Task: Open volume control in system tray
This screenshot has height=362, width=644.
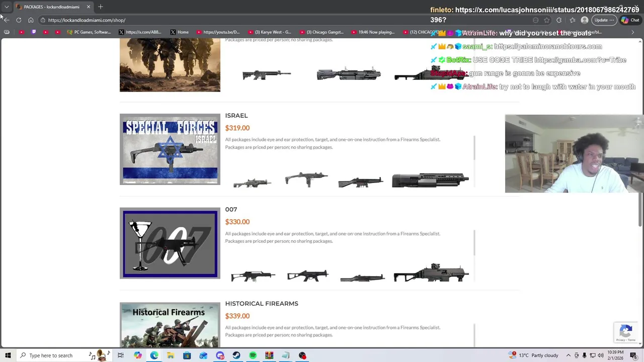Action: [x=601, y=355]
